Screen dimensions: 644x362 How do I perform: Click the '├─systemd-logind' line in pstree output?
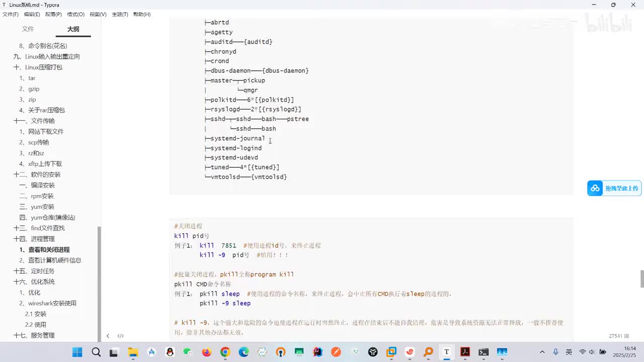pos(233,148)
